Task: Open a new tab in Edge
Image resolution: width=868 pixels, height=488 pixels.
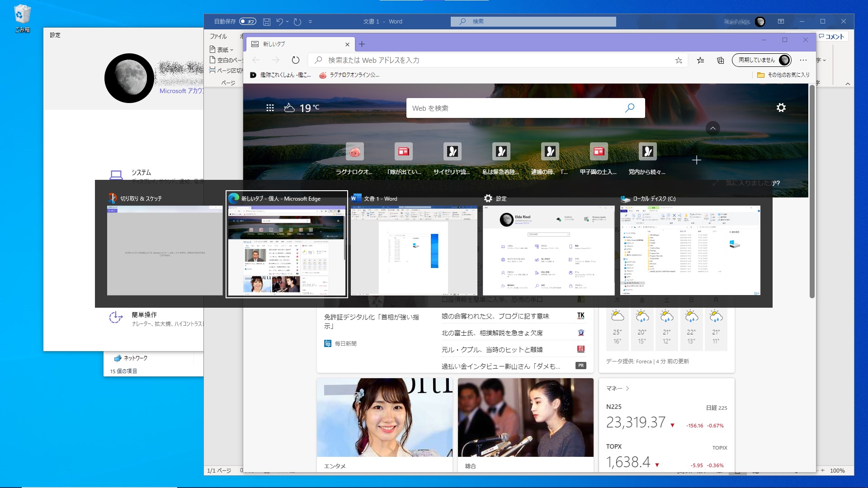Action: [362, 44]
